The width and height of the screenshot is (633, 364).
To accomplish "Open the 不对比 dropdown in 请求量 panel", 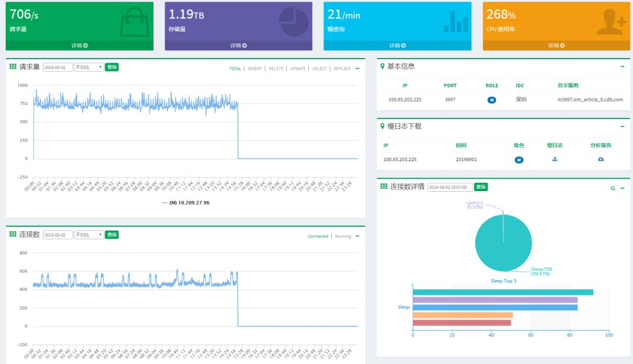I will coord(89,67).
